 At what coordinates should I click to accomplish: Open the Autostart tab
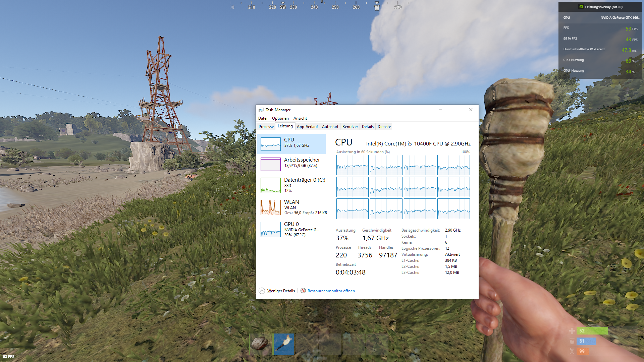pyautogui.click(x=330, y=127)
